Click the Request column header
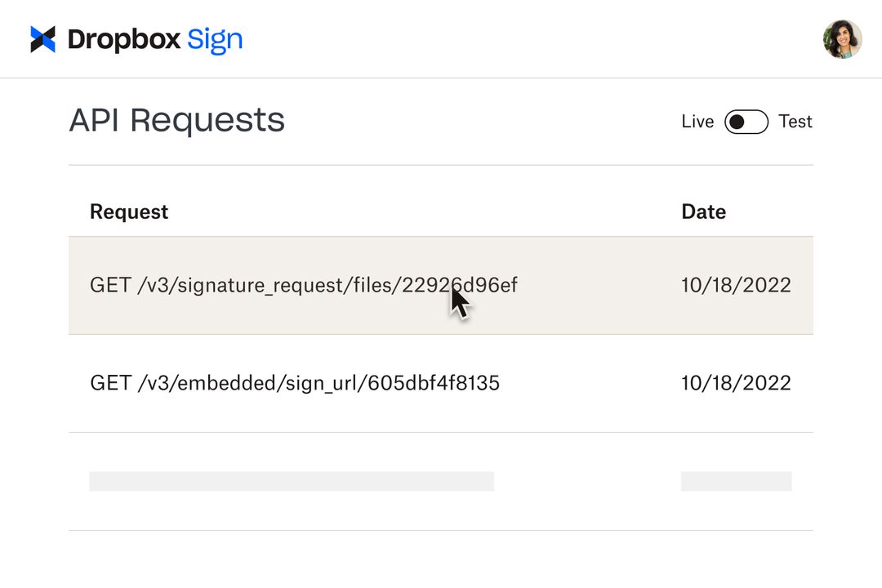Screen dimensions: 882x588 [128, 211]
